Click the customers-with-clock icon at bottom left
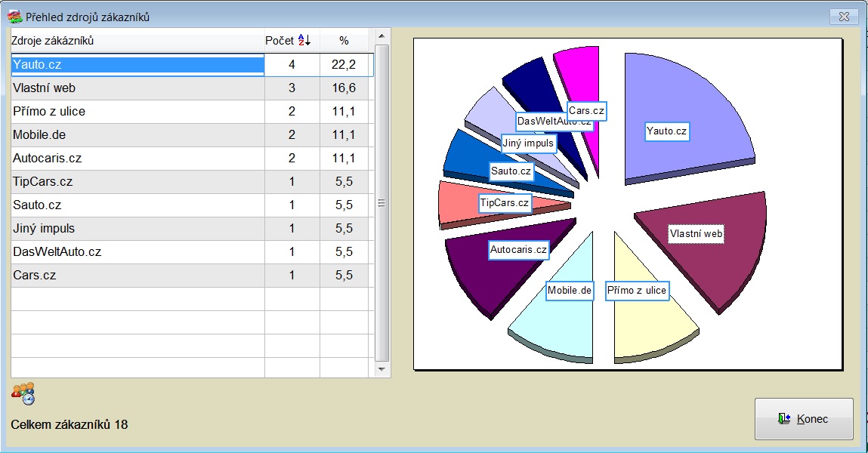868x453 pixels. (x=23, y=393)
